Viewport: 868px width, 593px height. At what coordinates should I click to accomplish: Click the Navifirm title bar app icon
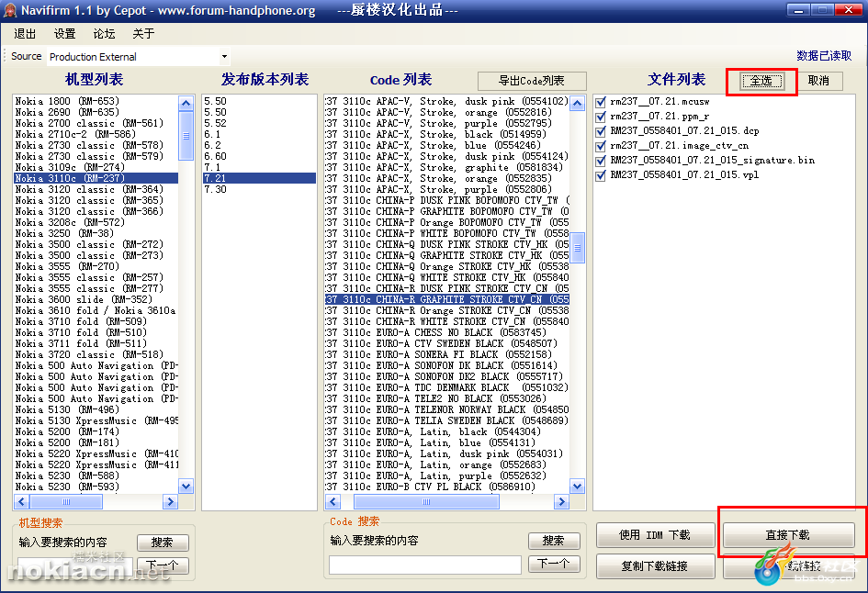coord(10,10)
